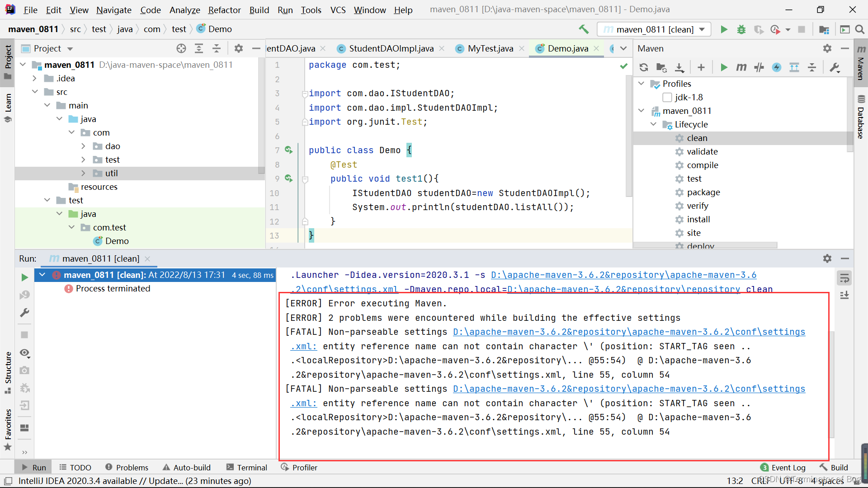Click the run gutter icon beside class Demo

point(288,150)
